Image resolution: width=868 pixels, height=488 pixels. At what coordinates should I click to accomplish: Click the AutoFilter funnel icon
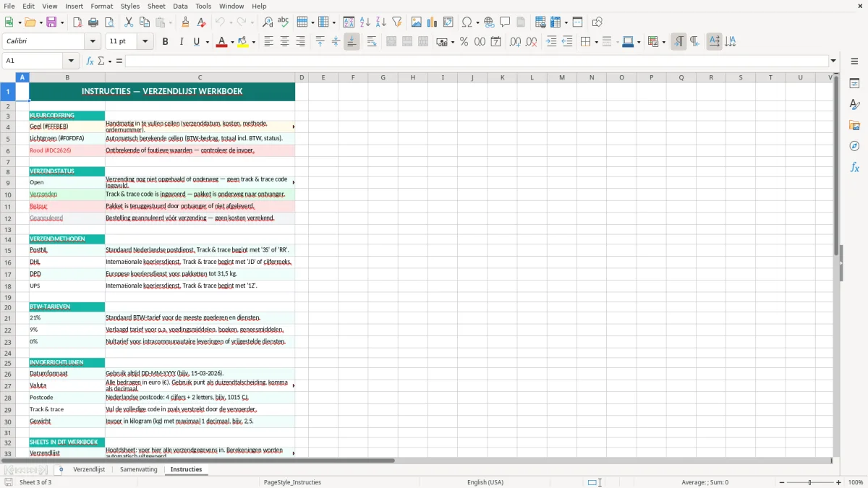point(397,22)
